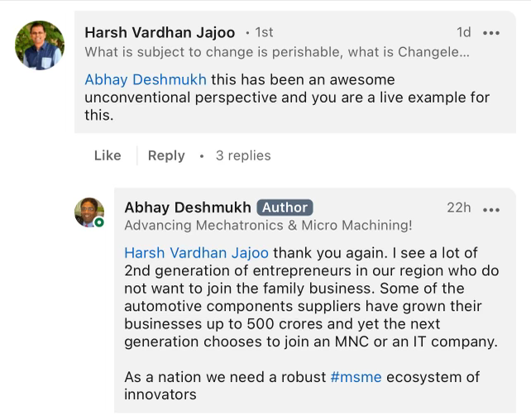Open Harsh Vardhan Jajoo's profile from commenter name
Image resolution: width=531 pixels, height=420 pixels.
point(160,32)
